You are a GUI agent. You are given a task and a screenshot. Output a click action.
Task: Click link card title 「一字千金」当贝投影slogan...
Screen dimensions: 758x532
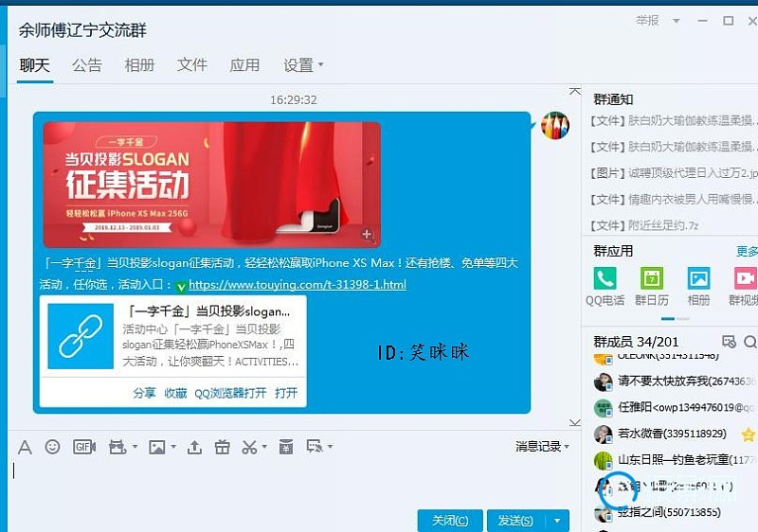point(207,311)
